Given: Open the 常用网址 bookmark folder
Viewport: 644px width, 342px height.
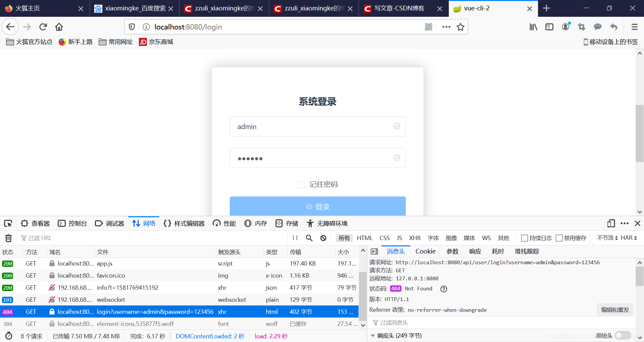Looking at the screenshot, I should tap(116, 42).
